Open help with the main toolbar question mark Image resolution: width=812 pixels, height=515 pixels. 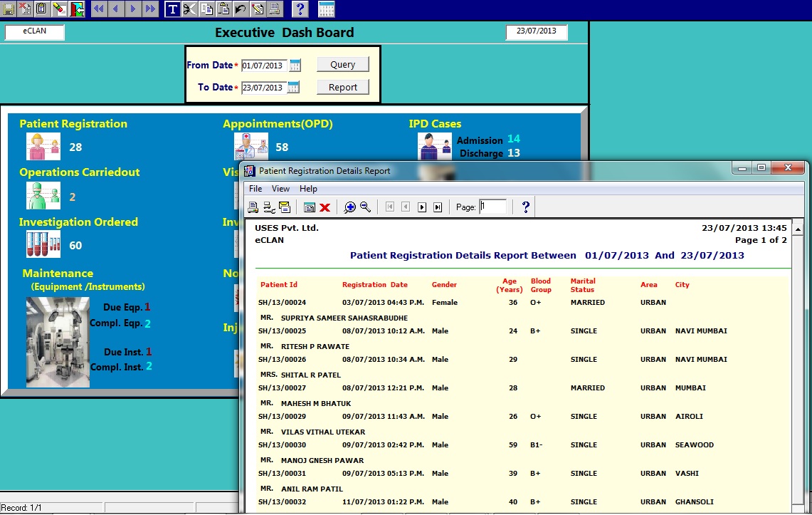[x=300, y=9]
